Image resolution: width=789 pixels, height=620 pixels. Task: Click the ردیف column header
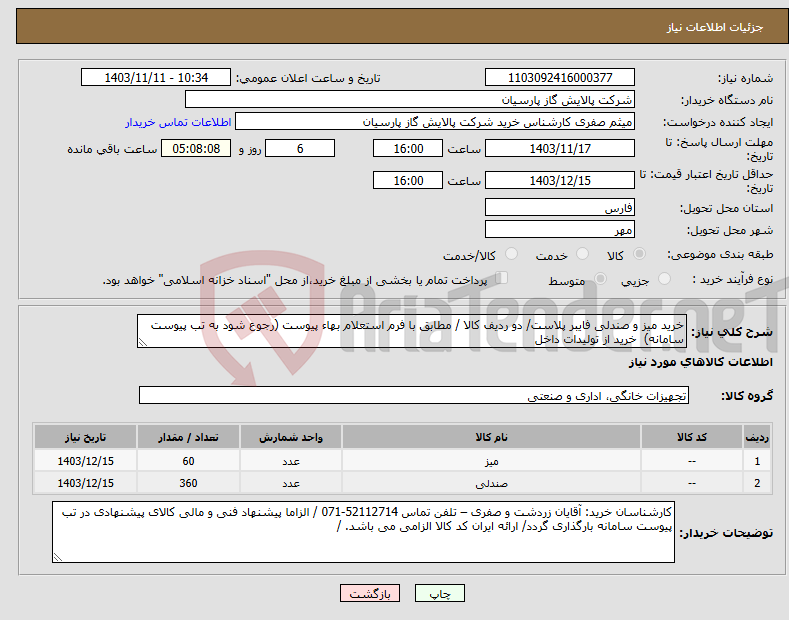click(x=757, y=437)
